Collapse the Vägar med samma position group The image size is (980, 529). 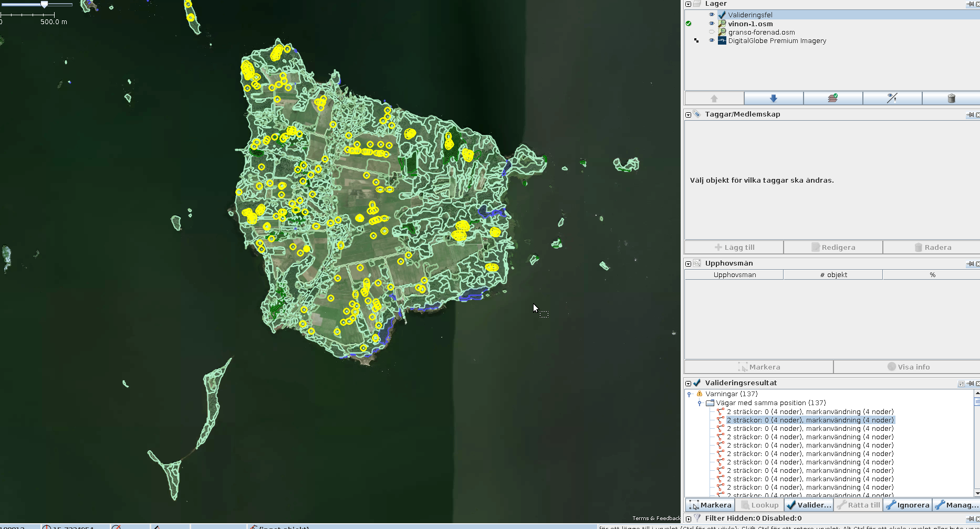700,403
